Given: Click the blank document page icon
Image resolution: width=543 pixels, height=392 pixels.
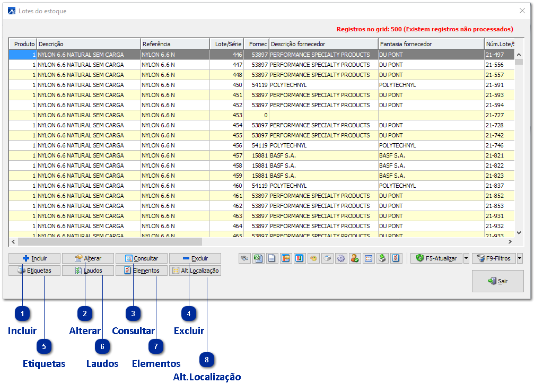Looking at the screenshot, I should pyautogui.click(x=272, y=258).
